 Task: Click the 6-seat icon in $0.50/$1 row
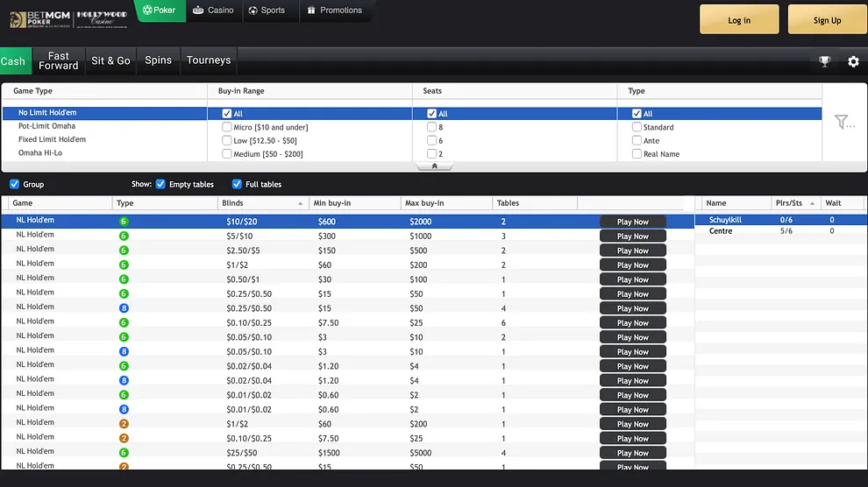124,279
